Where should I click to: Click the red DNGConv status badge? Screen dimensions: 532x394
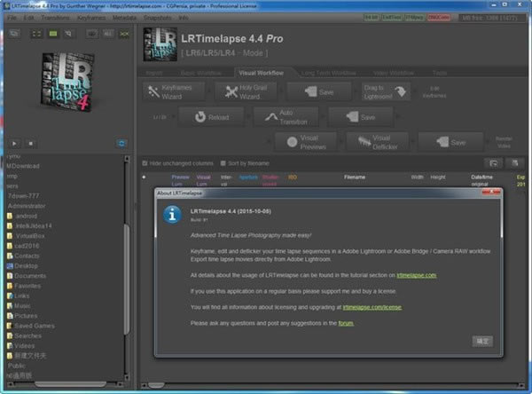pyautogui.click(x=439, y=18)
